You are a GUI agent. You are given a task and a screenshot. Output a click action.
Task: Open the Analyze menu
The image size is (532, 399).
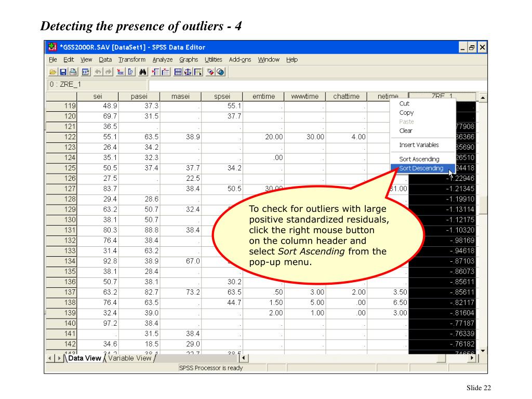(163, 60)
